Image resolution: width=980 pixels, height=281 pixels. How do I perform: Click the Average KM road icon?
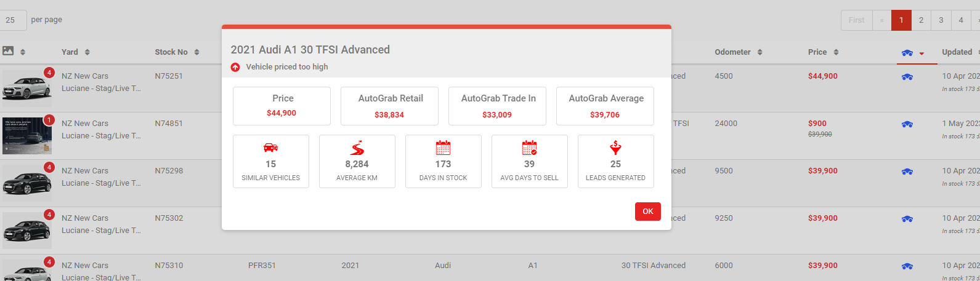[357, 148]
